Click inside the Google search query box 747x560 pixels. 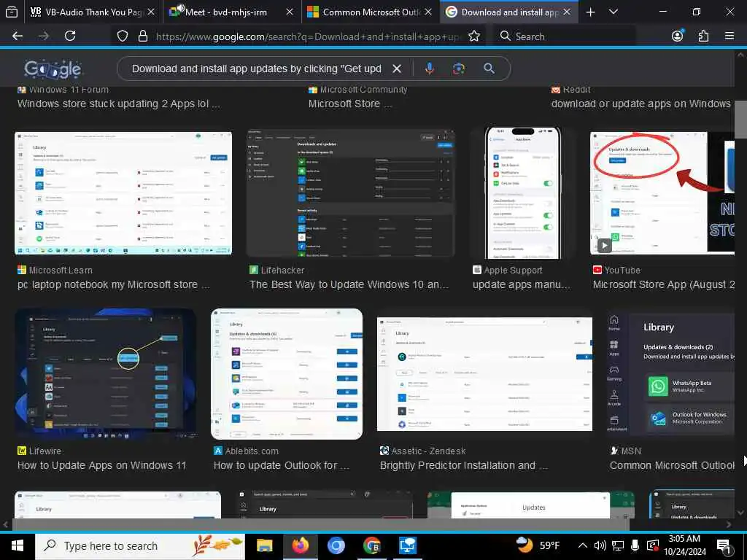(x=256, y=69)
